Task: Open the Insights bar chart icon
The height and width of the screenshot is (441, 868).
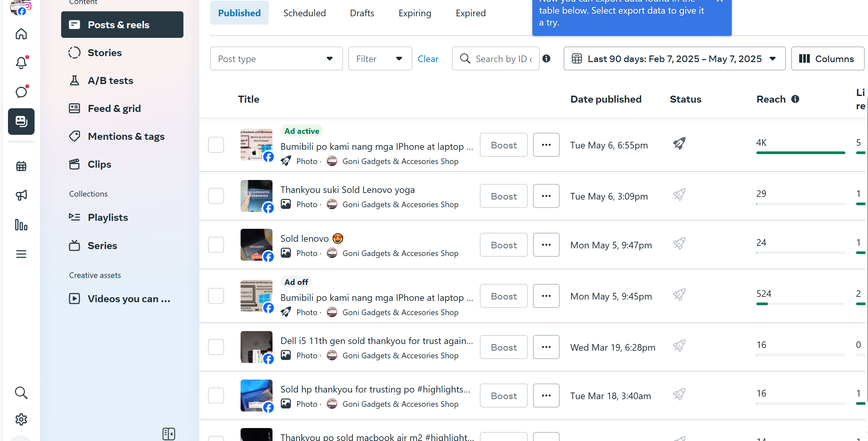Action: (x=21, y=224)
